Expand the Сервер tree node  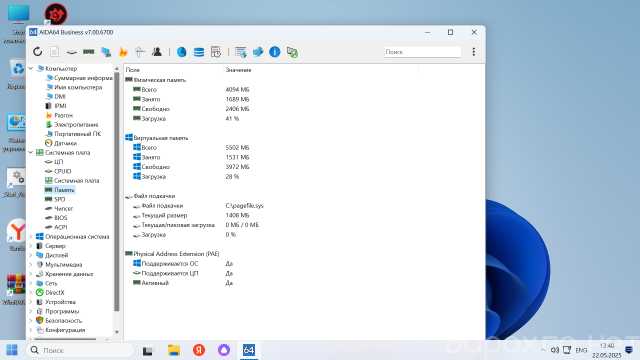point(31,246)
